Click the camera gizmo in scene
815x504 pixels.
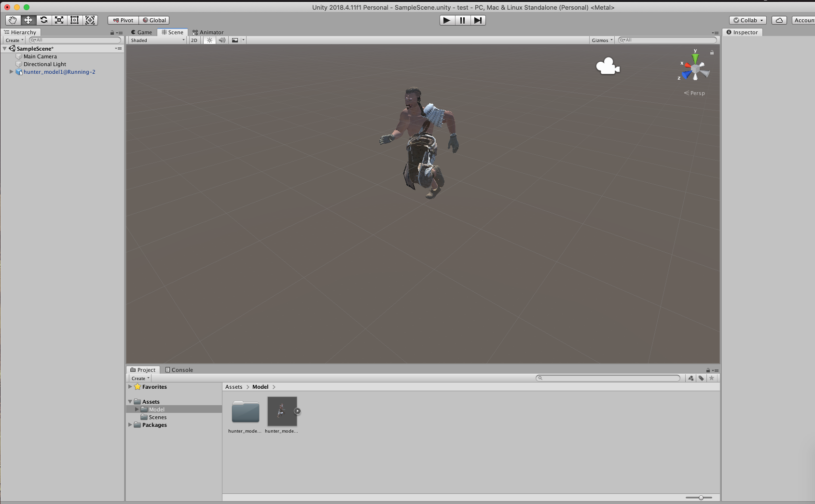(608, 66)
